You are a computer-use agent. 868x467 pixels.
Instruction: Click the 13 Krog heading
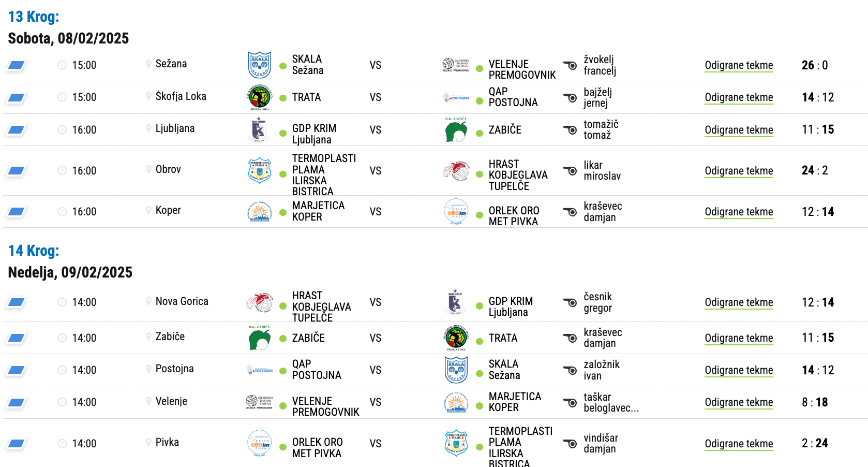pos(34,17)
